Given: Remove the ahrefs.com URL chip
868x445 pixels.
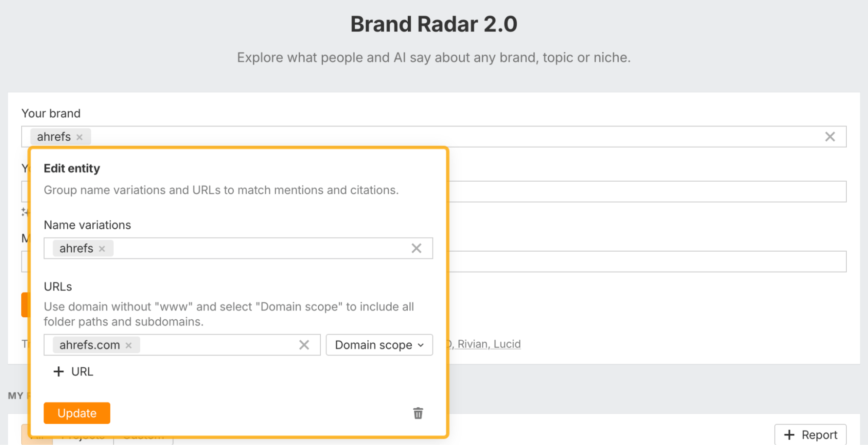Looking at the screenshot, I should click(x=129, y=345).
